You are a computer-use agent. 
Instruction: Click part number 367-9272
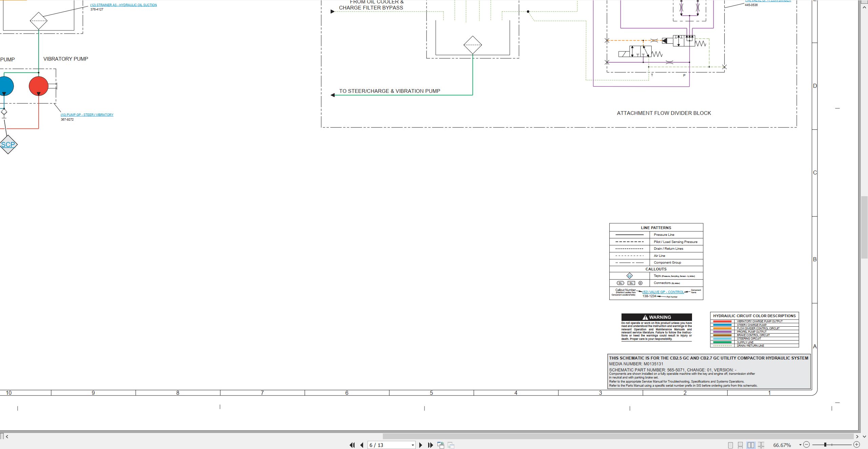(67, 120)
